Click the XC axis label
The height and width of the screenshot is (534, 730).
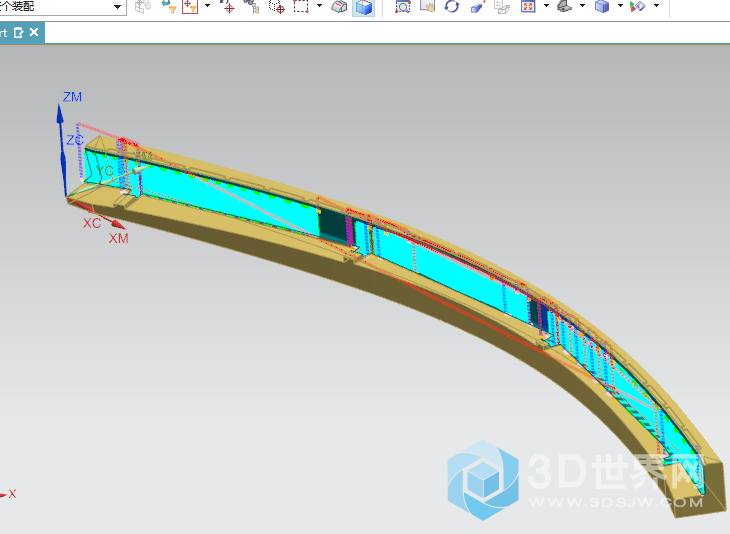click(92, 223)
